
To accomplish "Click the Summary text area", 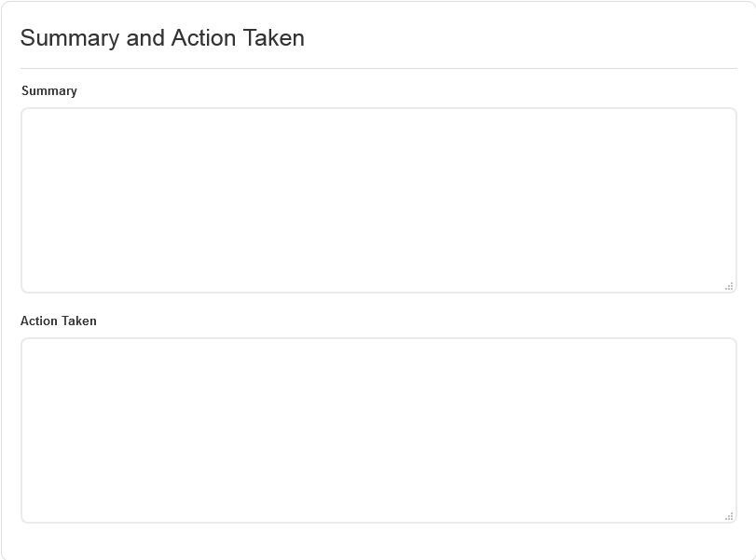I will click(x=378, y=200).
